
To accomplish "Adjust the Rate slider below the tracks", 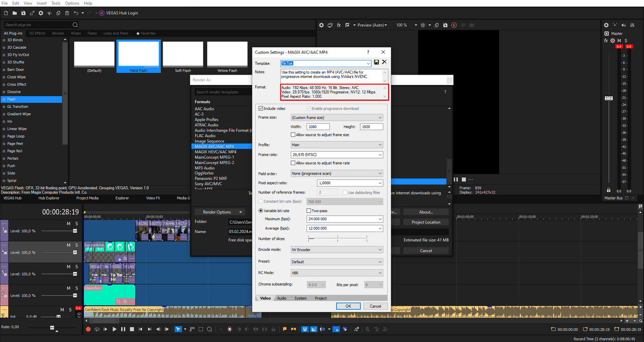I will [52, 327].
